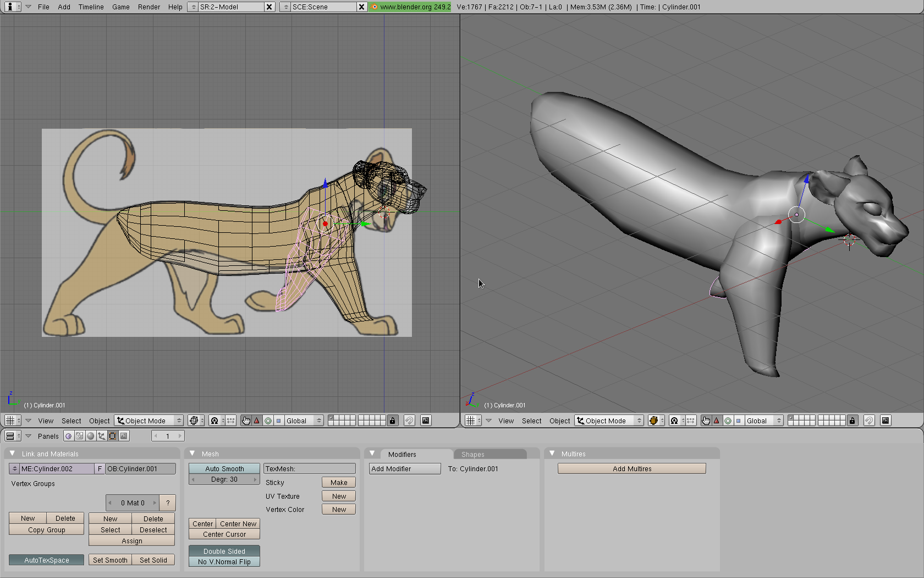This screenshot has width=924, height=578.
Task: Click the Logic context icon in Panels header
Action: click(x=69, y=436)
